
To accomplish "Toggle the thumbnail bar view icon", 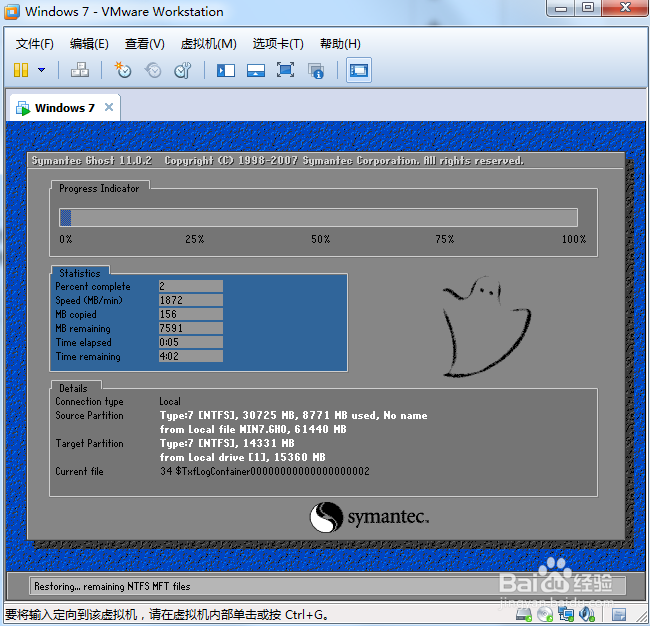I will click(256, 70).
